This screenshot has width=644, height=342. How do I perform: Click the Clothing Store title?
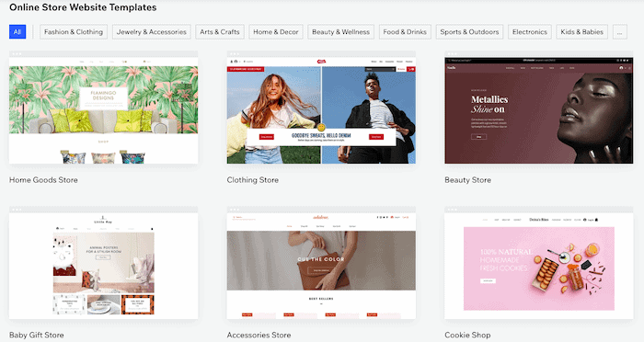pyautogui.click(x=253, y=180)
